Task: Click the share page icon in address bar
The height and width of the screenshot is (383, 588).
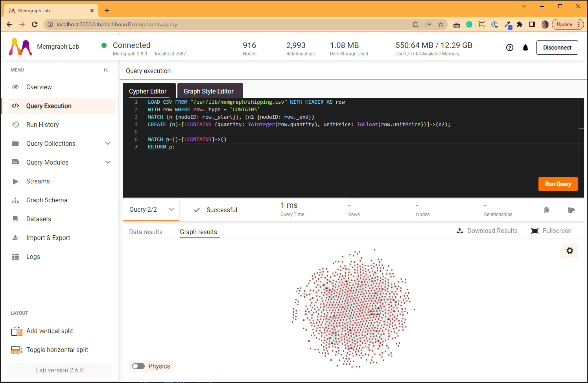Action: click(428, 24)
